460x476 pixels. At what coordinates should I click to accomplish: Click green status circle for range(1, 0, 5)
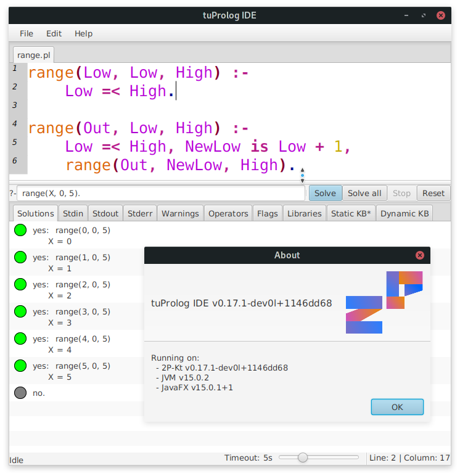pyautogui.click(x=20, y=257)
